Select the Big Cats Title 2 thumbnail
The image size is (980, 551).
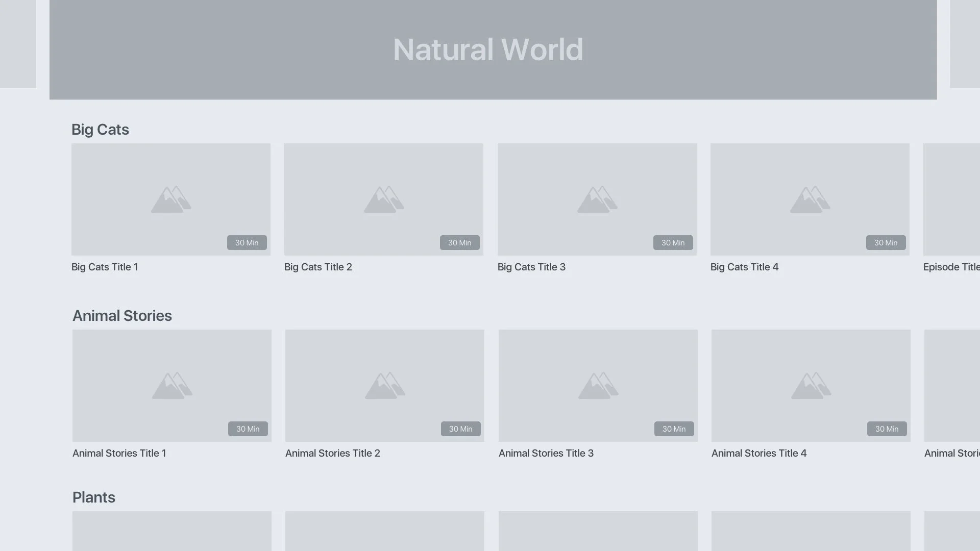coord(384,199)
